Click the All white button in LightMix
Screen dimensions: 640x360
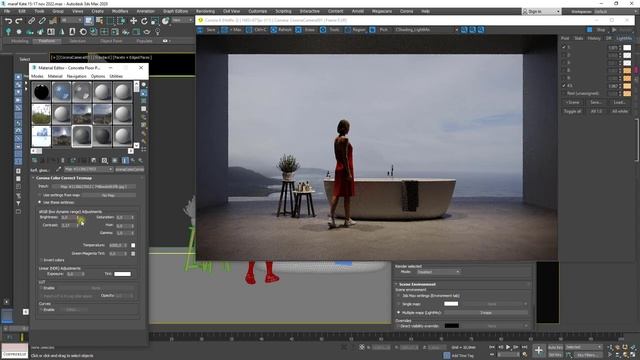pyautogui.click(x=620, y=111)
